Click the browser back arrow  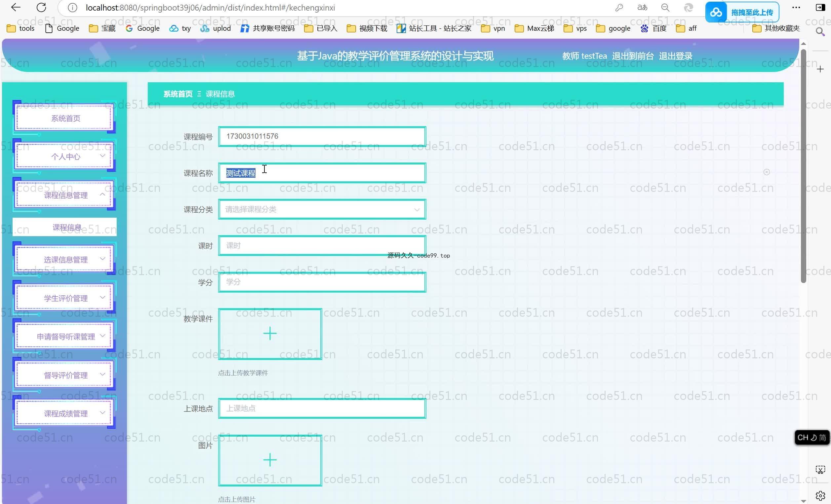point(16,7)
